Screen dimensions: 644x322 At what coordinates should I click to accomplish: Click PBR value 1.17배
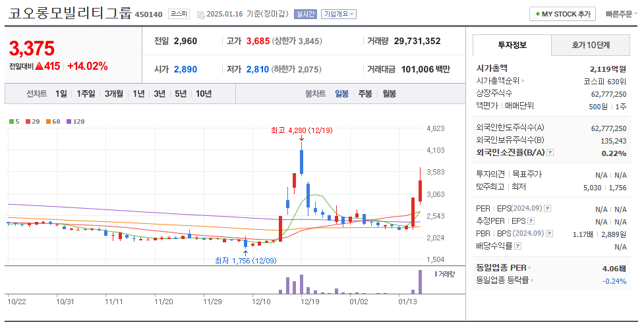[583, 234]
